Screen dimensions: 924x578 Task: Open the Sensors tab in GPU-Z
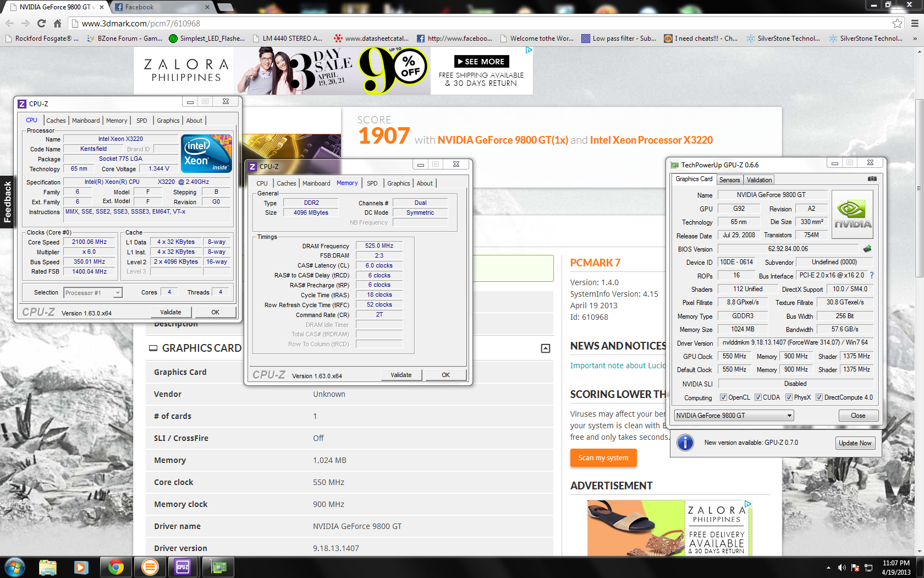coord(729,180)
